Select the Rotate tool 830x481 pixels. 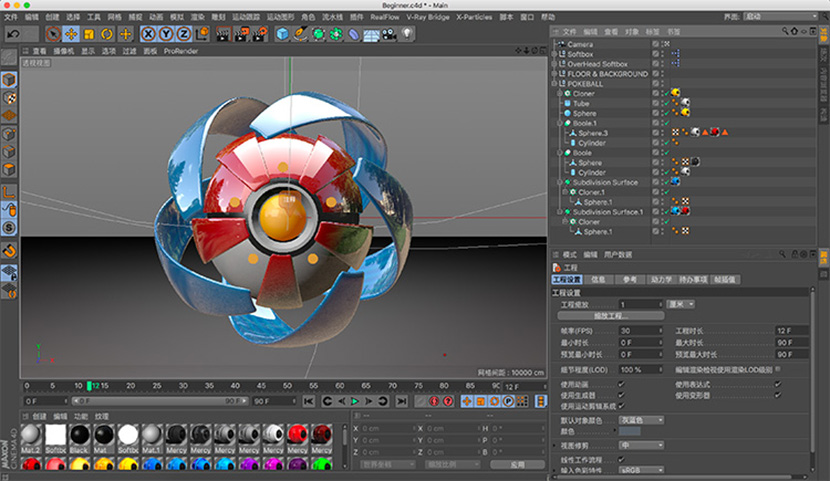tap(107, 34)
